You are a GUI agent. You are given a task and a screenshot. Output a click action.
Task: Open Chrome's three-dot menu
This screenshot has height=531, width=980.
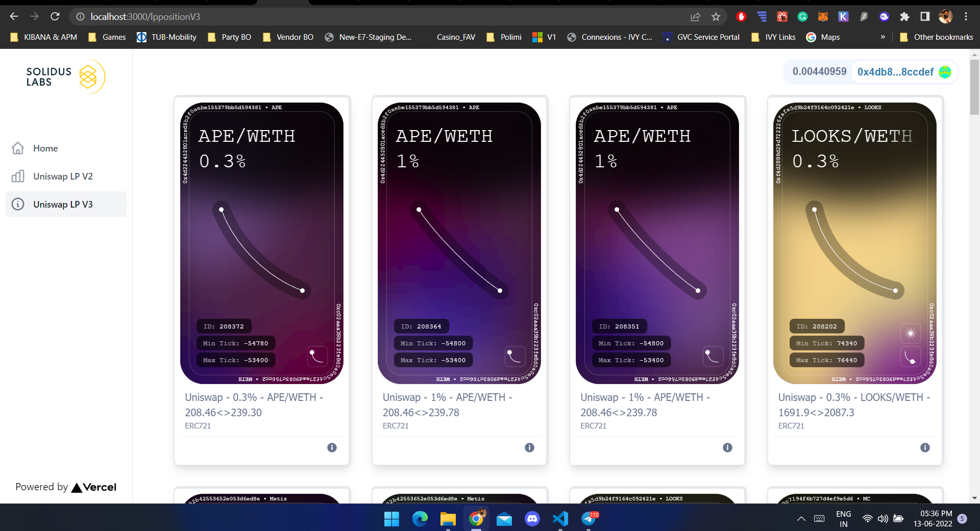(x=966, y=16)
